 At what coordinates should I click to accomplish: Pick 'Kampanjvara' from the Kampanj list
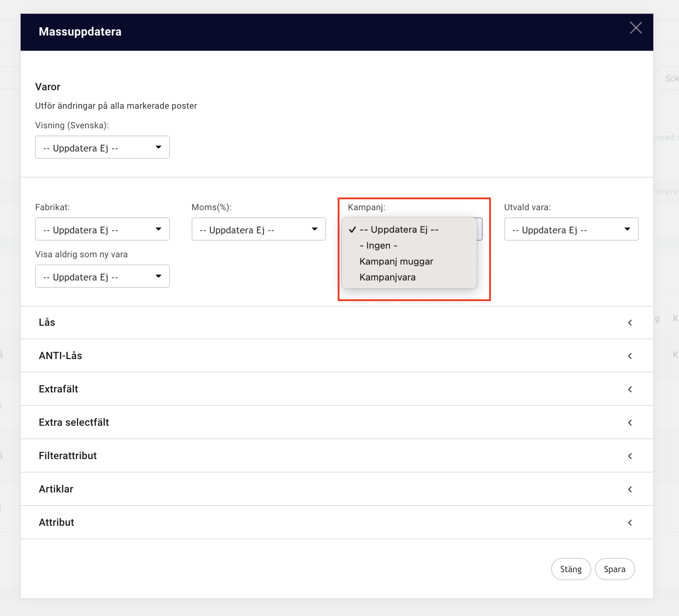point(387,278)
